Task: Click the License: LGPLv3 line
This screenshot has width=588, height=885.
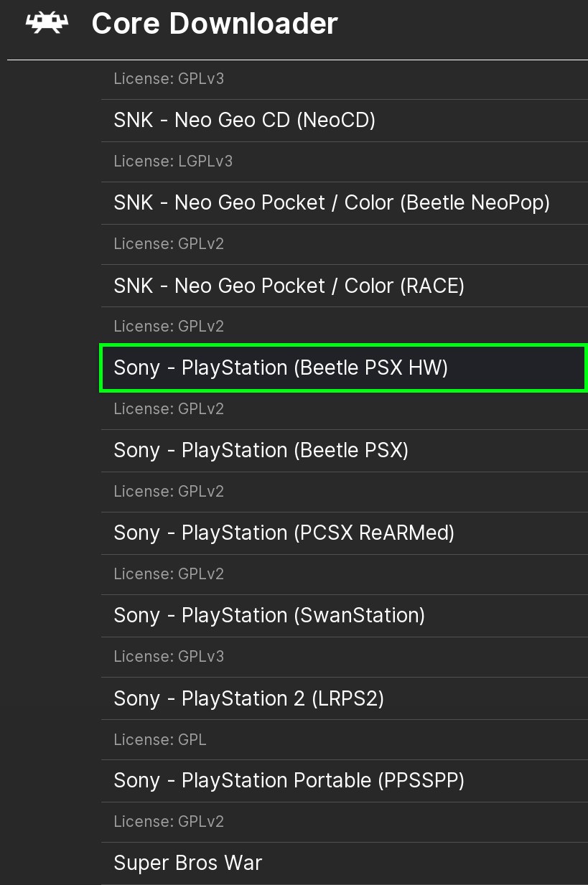Action: [173, 161]
